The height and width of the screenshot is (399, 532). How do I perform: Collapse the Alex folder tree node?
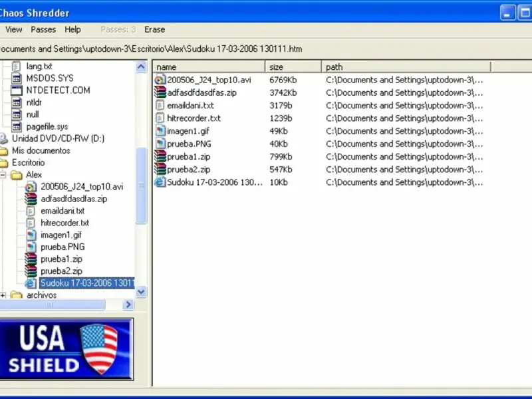[x=3, y=175]
